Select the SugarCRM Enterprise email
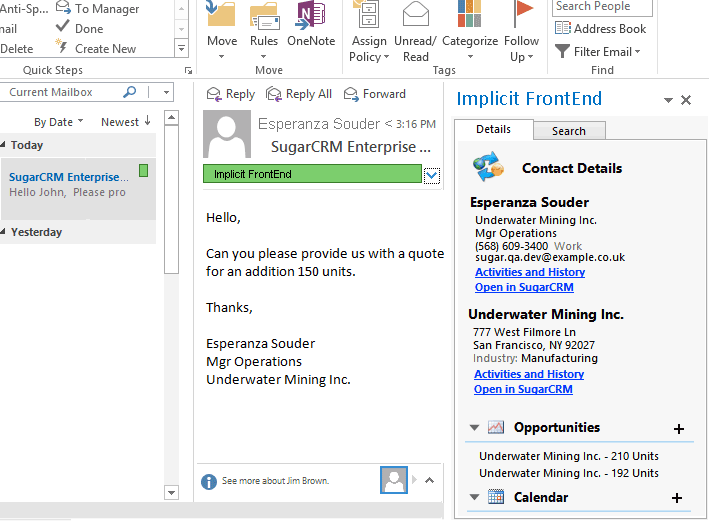 coord(78,189)
